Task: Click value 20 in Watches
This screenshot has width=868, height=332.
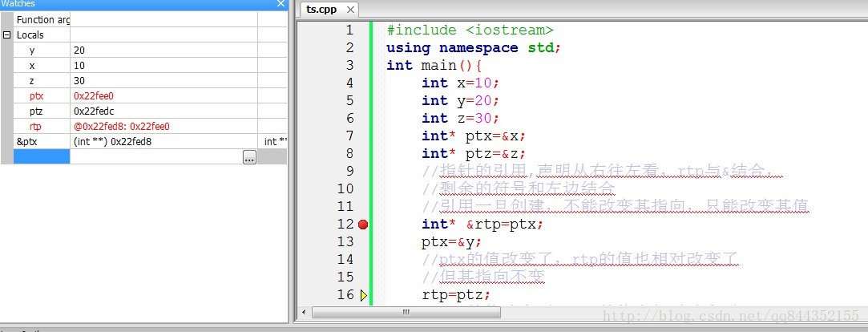Action: 79,50
